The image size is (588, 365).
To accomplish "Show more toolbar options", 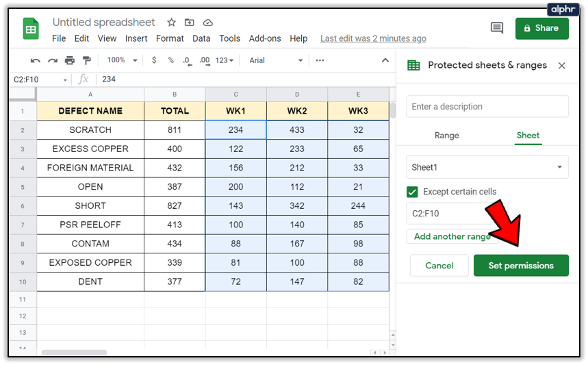I will pyautogui.click(x=320, y=60).
